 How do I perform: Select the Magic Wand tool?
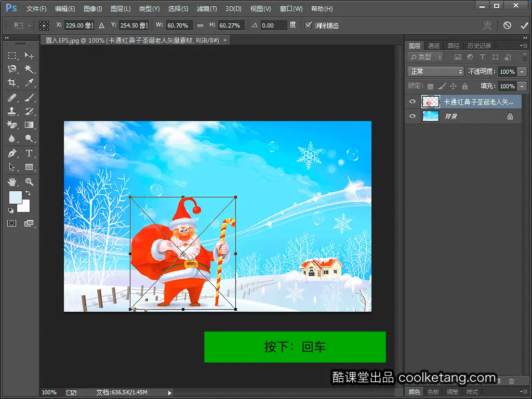tap(29, 69)
